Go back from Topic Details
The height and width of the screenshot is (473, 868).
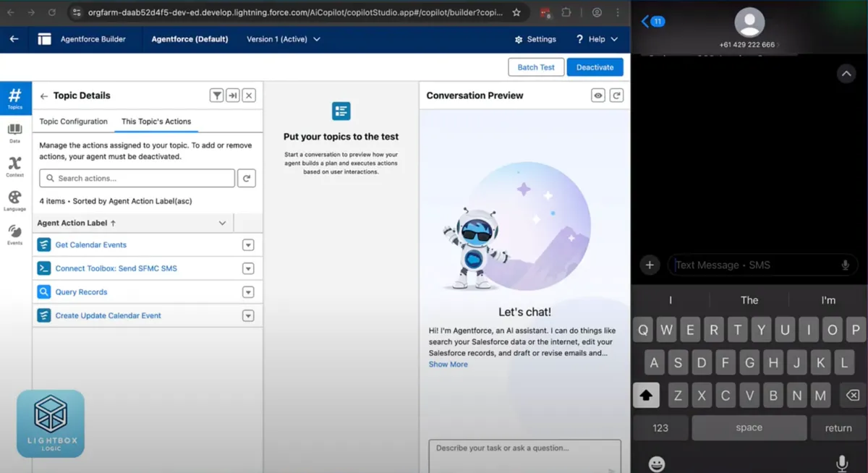(x=44, y=95)
